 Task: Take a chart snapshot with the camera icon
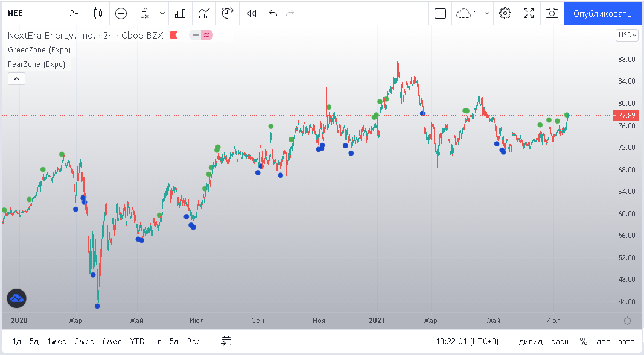[551, 13]
